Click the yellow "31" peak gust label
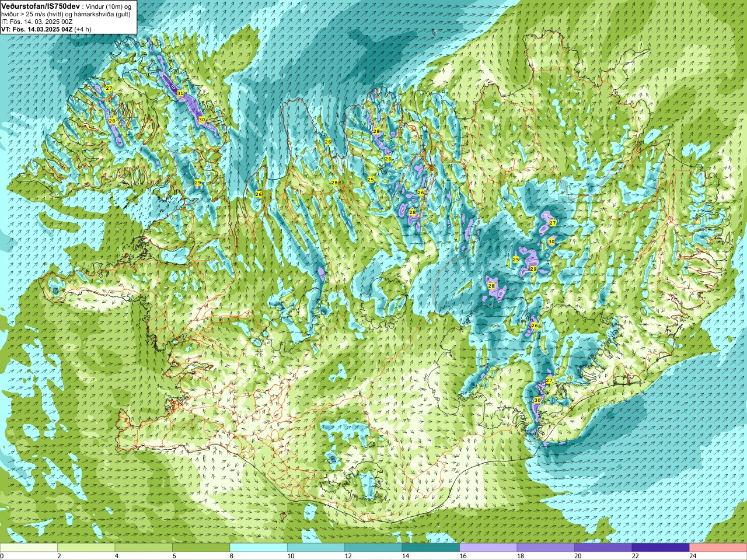747x560 pixels. tap(180, 93)
